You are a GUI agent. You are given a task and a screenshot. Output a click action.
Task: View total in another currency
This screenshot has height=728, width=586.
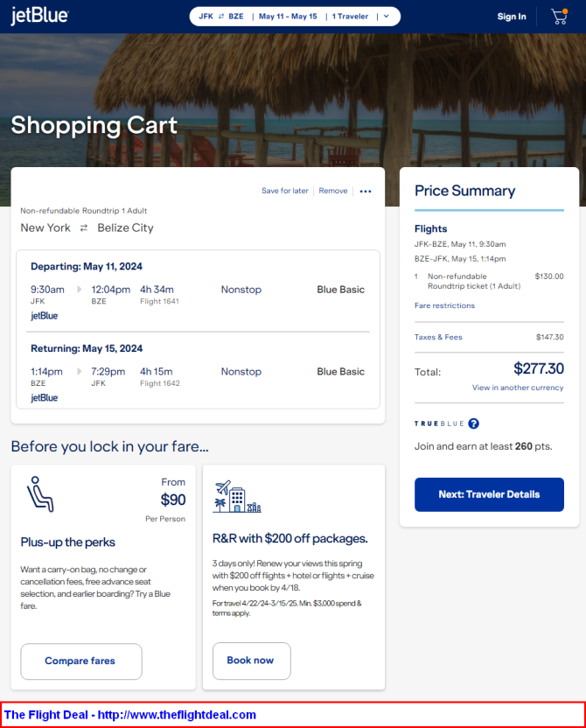click(x=518, y=388)
